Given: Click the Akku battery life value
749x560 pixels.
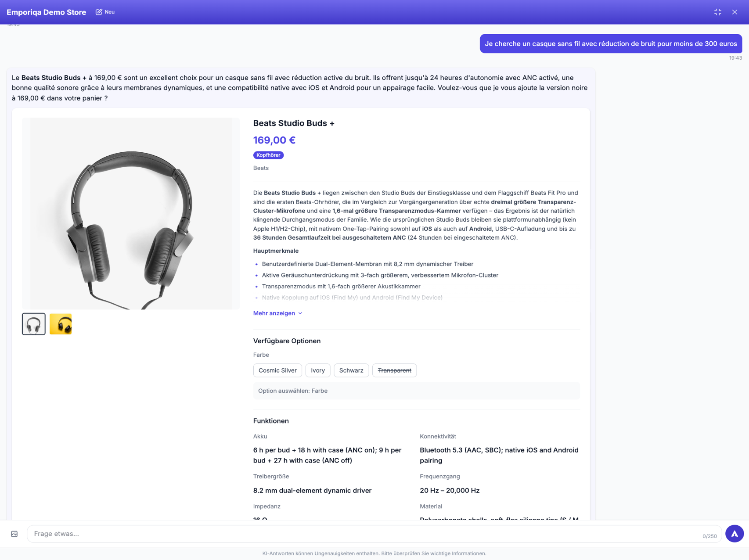Looking at the screenshot, I should click(328, 455).
